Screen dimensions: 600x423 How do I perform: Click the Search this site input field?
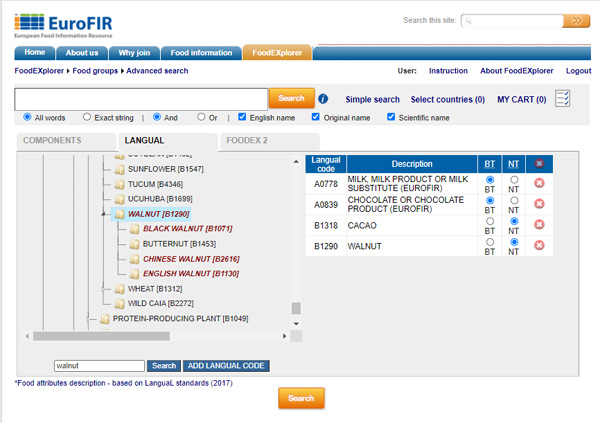(512, 21)
